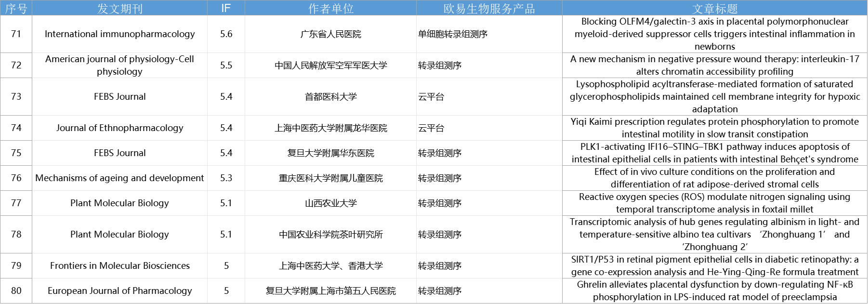Select row number 74 cell

(16, 128)
